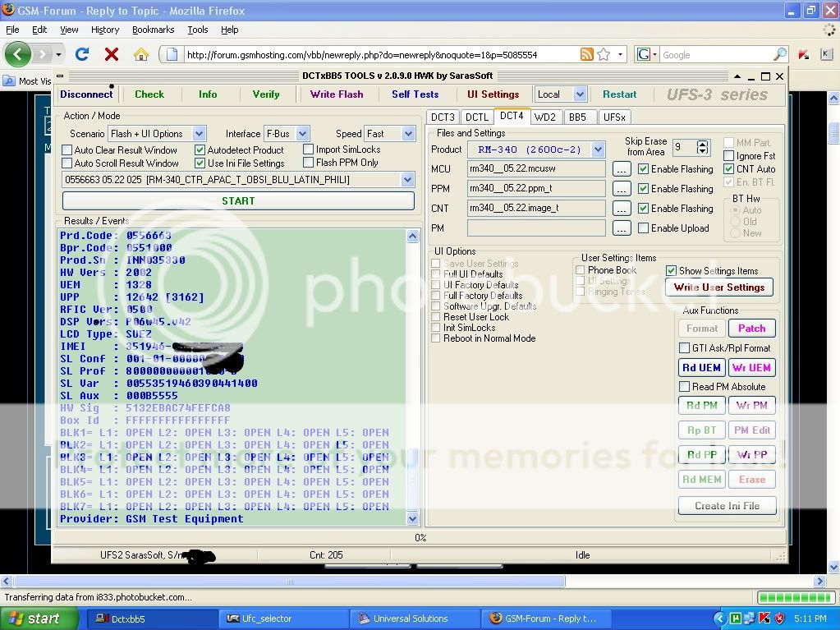840x630 pixels.
Task: Tick the Reset User Lock checkbox
Action: click(x=435, y=317)
